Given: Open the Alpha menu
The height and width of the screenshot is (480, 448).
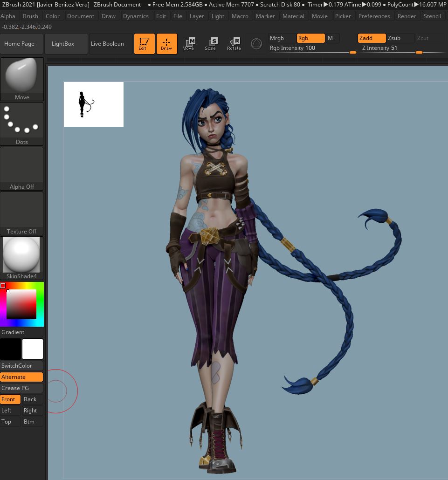Looking at the screenshot, I should click(x=8, y=16).
